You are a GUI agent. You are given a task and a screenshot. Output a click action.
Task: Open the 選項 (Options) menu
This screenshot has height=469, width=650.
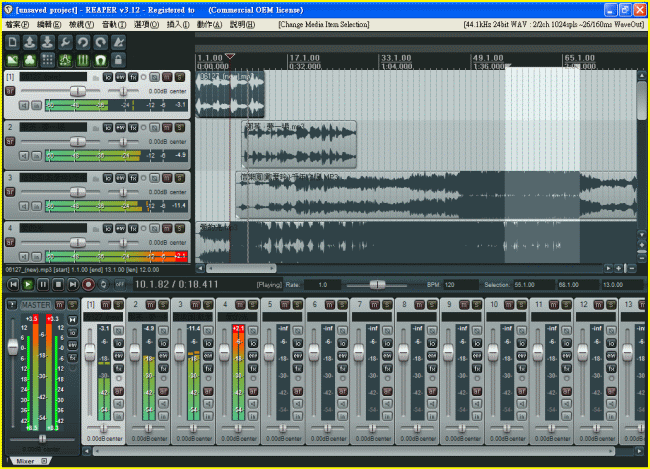[145, 23]
